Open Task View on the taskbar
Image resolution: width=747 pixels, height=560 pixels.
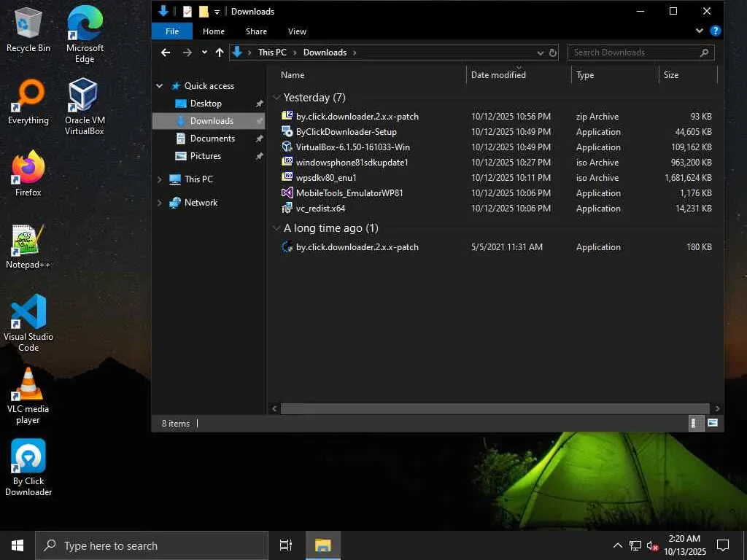[285, 545]
